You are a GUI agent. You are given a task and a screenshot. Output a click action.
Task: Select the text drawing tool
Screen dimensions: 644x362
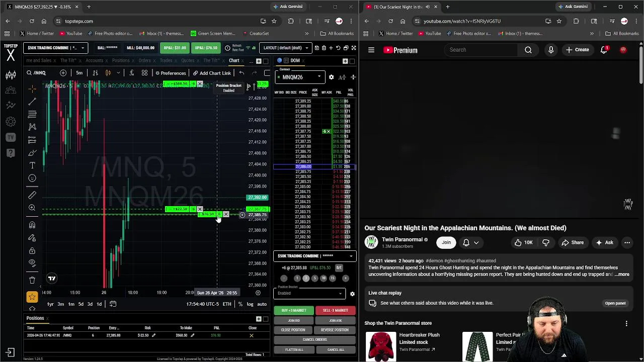[32, 165]
